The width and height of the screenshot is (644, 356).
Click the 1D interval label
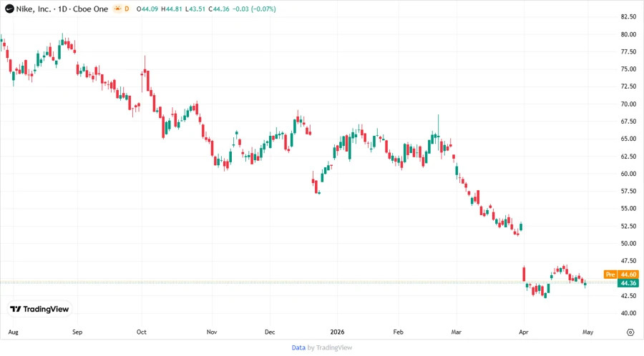point(62,9)
